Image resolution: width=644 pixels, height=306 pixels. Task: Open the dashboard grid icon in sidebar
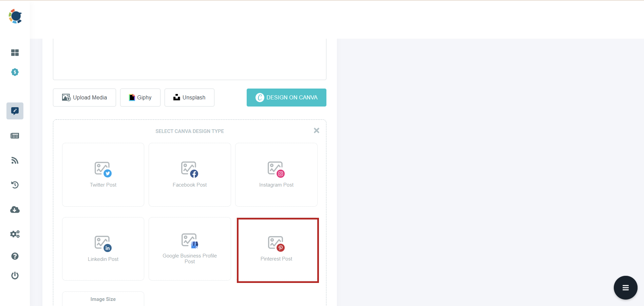[x=15, y=53]
